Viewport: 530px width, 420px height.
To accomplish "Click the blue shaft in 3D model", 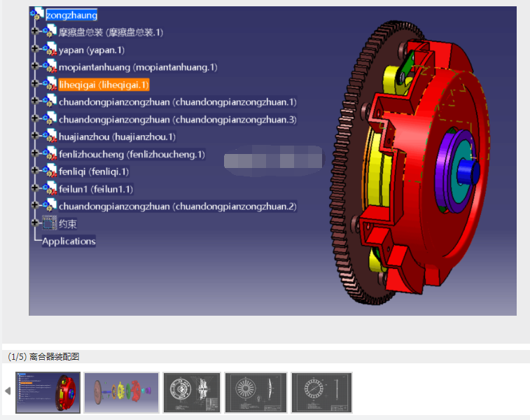I will pyautogui.click(x=468, y=171).
